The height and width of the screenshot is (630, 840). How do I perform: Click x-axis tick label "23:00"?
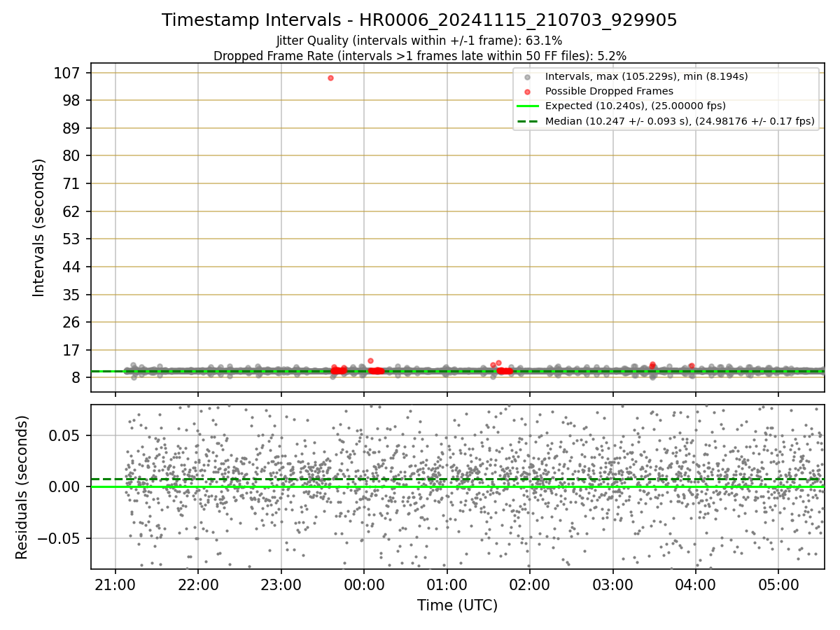(x=281, y=584)
